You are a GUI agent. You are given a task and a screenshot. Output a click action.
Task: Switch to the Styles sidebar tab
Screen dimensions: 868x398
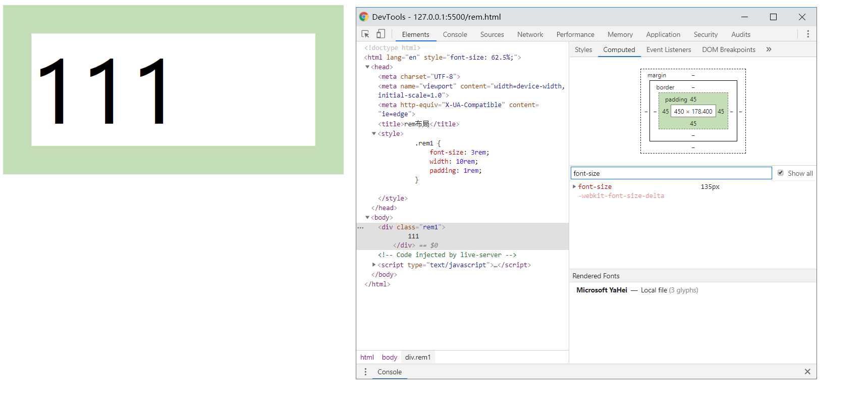pos(583,49)
